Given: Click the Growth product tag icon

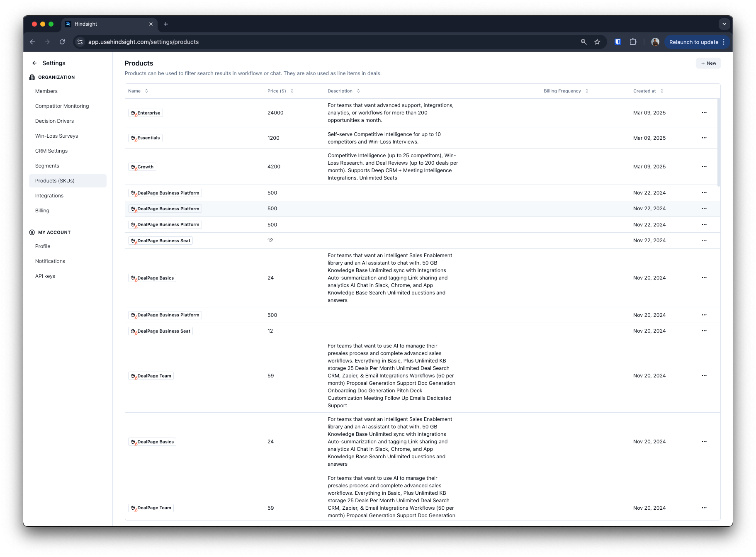Looking at the screenshot, I should pyautogui.click(x=133, y=167).
